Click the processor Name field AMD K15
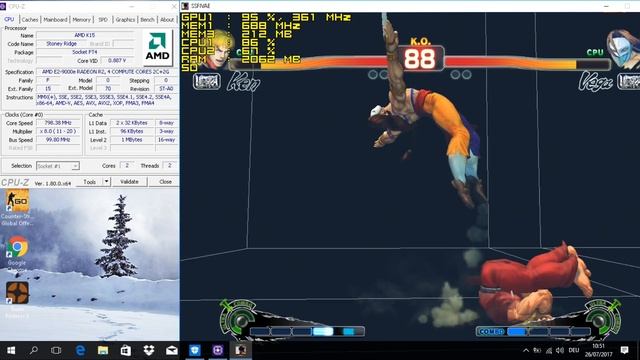This screenshot has width=640, height=360. coord(85,35)
